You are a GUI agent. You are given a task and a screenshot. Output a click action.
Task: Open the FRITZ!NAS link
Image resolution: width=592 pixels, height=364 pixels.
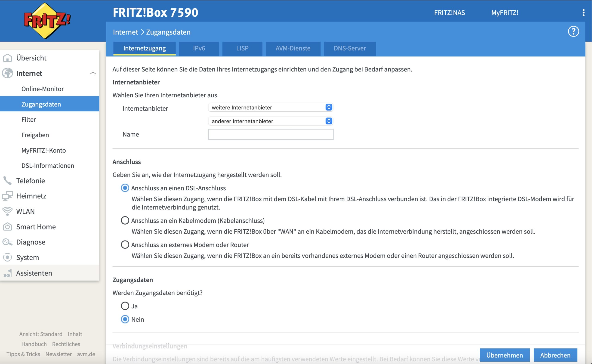tap(449, 13)
